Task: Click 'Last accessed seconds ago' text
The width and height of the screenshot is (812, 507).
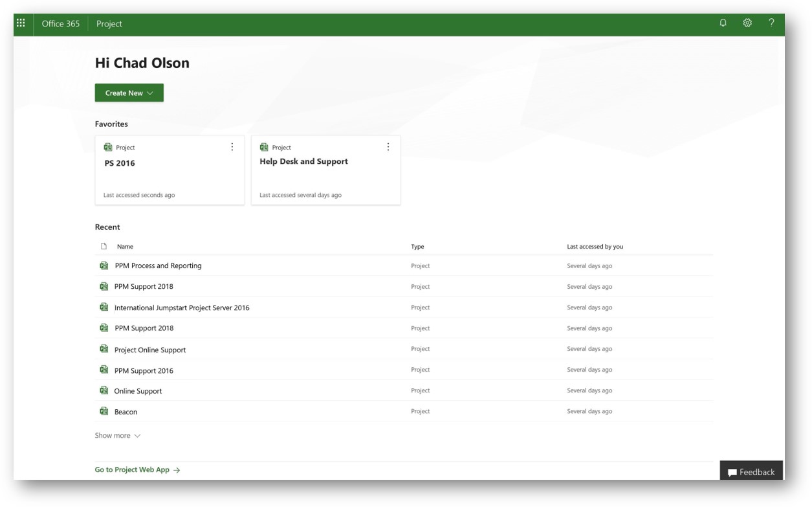Action: [x=139, y=195]
